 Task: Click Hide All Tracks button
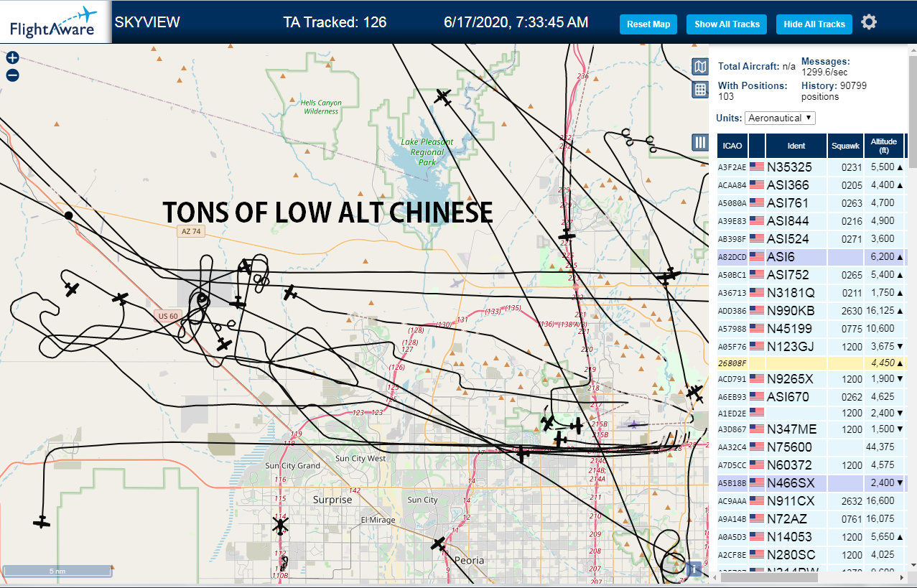tap(814, 24)
